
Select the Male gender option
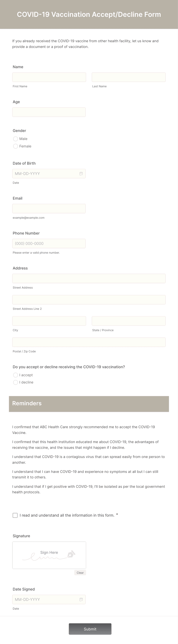click(x=16, y=139)
